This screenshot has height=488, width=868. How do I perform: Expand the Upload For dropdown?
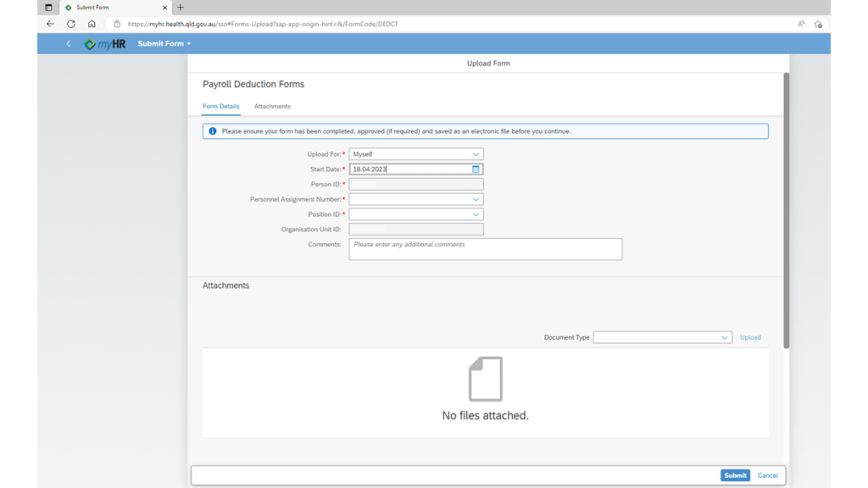476,154
